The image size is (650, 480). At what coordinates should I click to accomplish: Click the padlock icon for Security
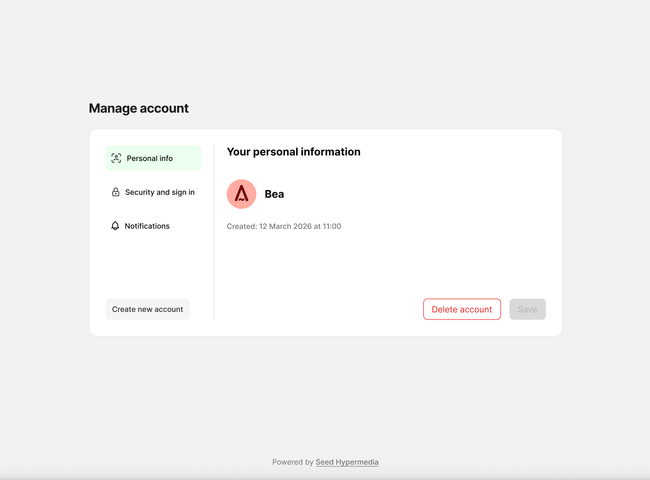[115, 192]
